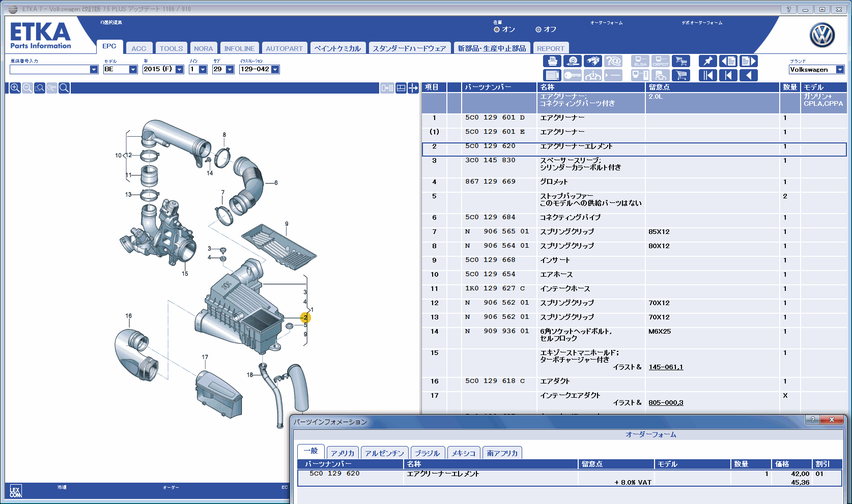Open chassis number input dropdown
This screenshot has height=504, width=852.
tap(94, 70)
